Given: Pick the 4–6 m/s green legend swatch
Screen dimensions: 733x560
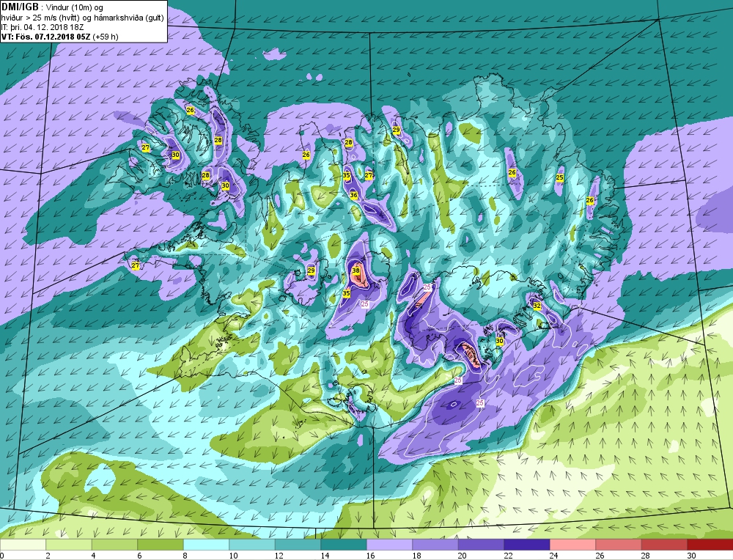Looking at the screenshot, I should click(114, 545).
